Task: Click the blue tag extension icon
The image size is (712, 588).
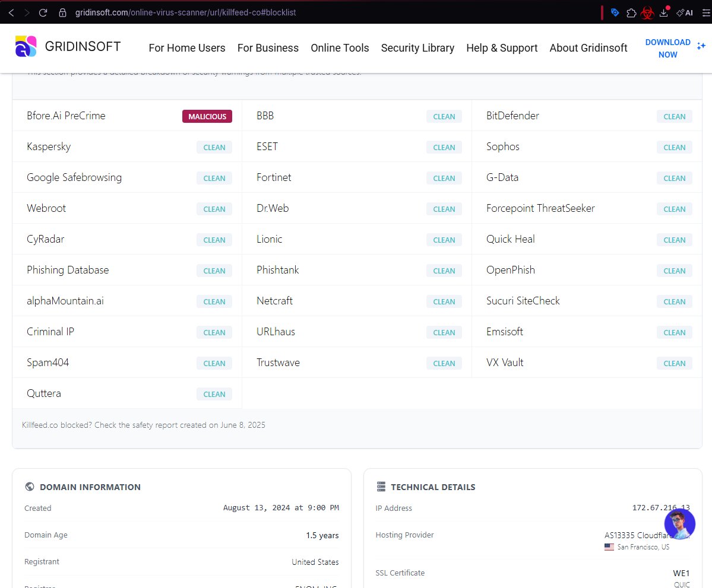Action: tap(615, 12)
